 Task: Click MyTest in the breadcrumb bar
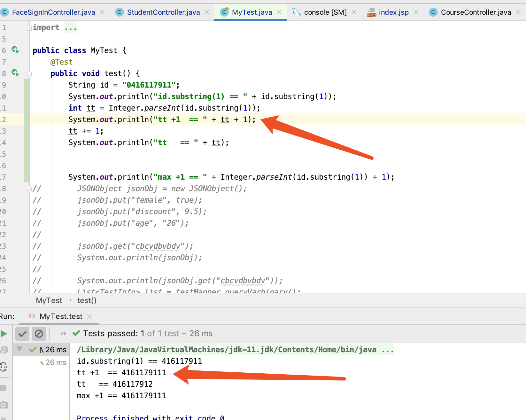pos(49,300)
